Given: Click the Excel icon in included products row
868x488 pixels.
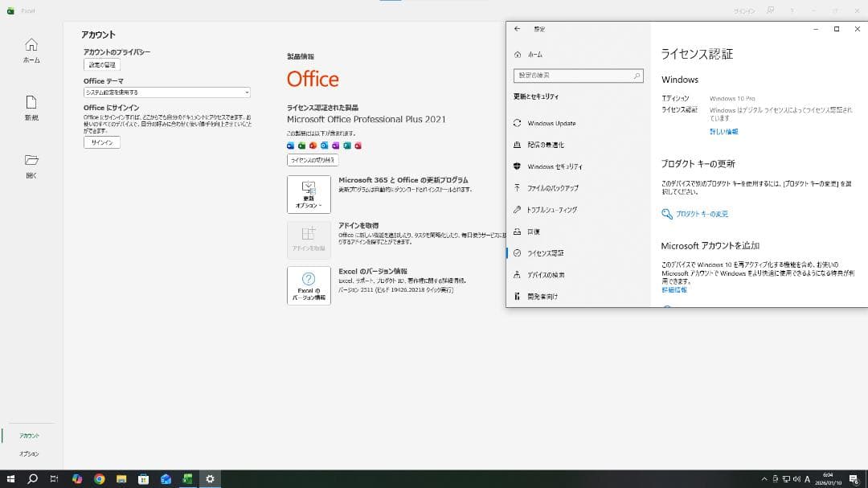Looking at the screenshot, I should tap(301, 146).
